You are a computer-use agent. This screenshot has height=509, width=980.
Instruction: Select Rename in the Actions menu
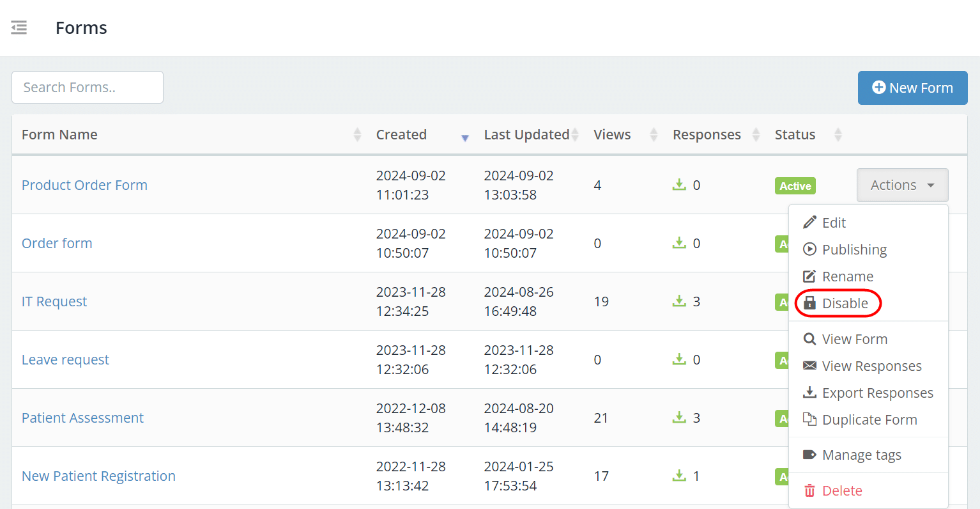tap(868, 276)
